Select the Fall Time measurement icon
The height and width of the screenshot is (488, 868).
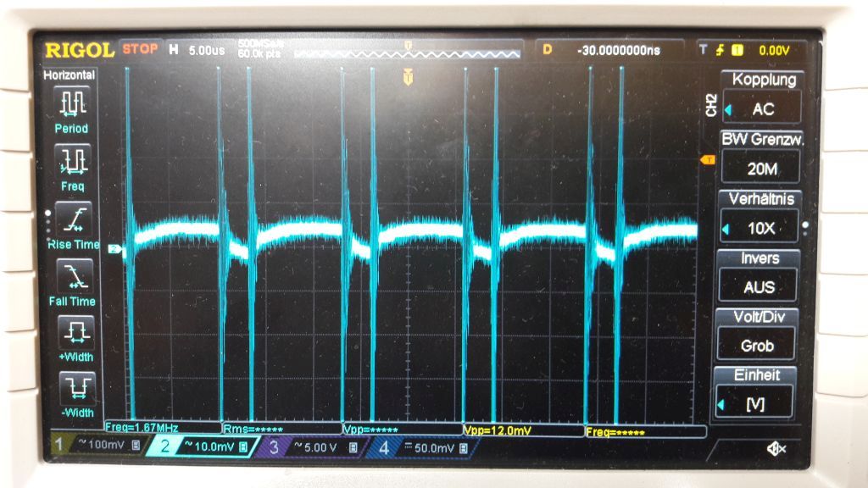(75, 275)
